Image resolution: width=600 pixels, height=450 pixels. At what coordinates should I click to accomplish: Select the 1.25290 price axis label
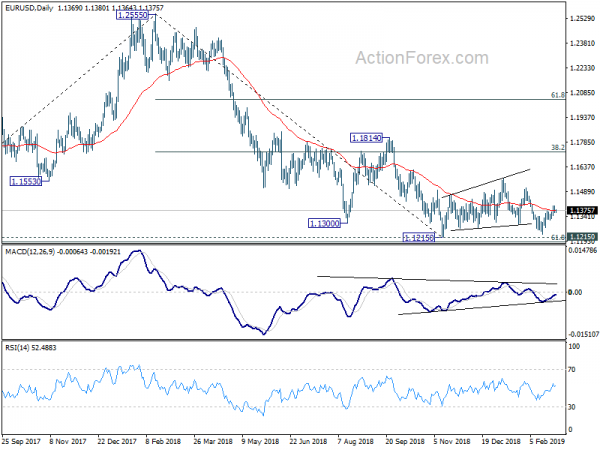tap(582, 18)
